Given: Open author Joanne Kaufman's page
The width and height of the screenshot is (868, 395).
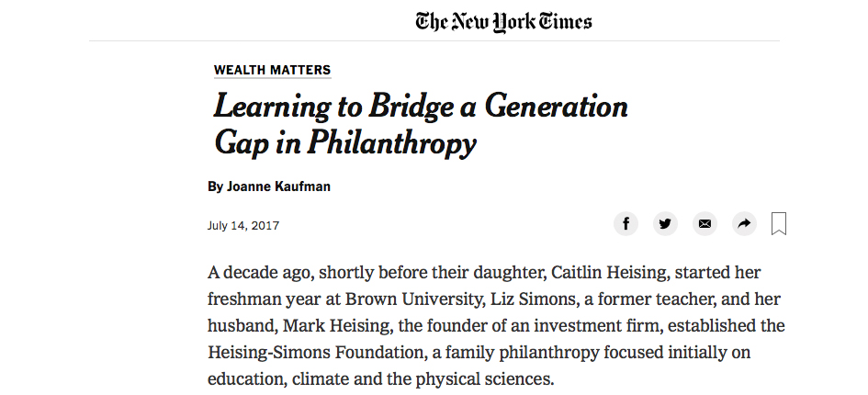Looking at the screenshot, I should tap(278, 186).
